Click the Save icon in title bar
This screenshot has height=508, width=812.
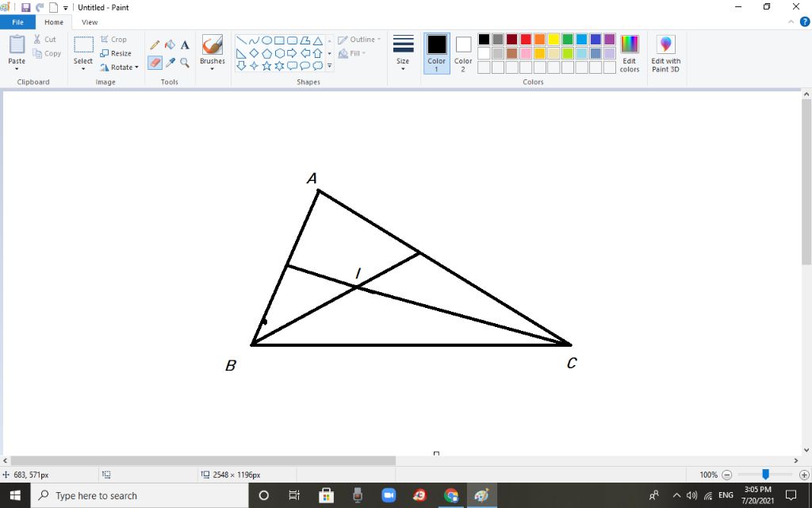pos(25,7)
